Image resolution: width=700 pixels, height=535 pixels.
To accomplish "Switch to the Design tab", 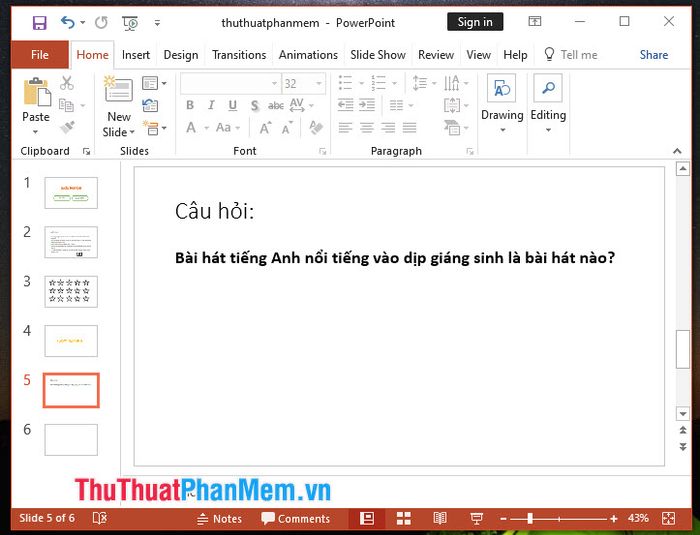I will pyautogui.click(x=181, y=55).
